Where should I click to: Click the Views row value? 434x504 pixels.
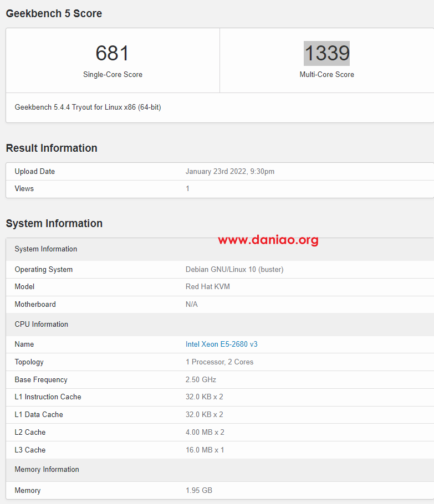(187, 189)
